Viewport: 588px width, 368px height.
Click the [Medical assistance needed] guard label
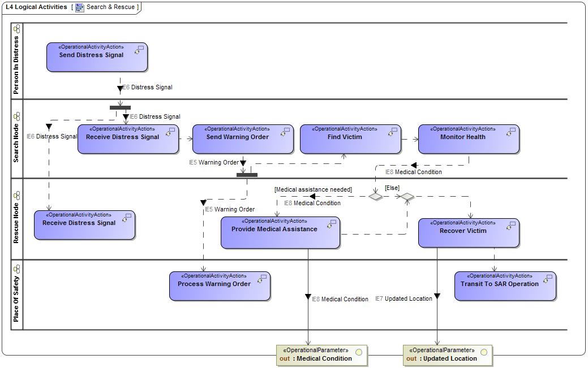[x=313, y=189]
